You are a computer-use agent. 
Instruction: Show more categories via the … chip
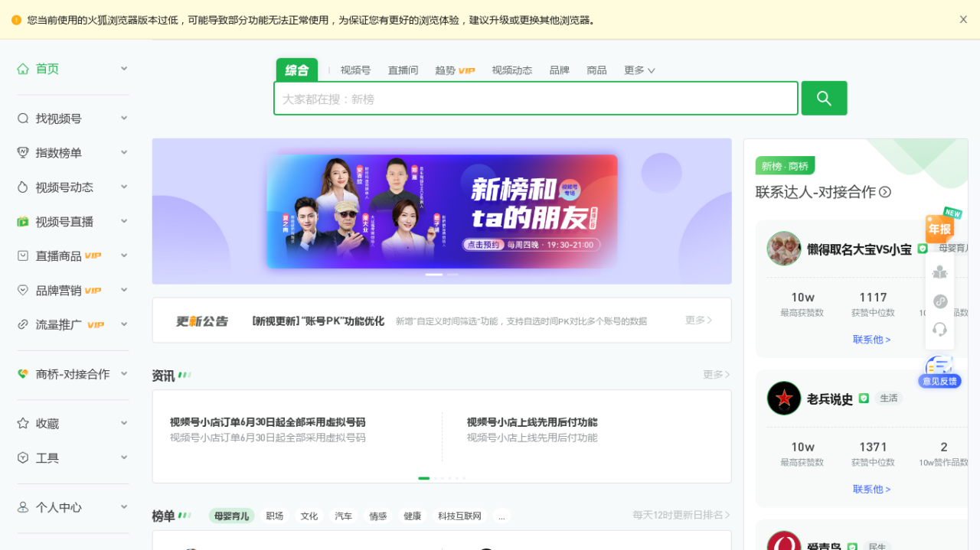(x=501, y=516)
